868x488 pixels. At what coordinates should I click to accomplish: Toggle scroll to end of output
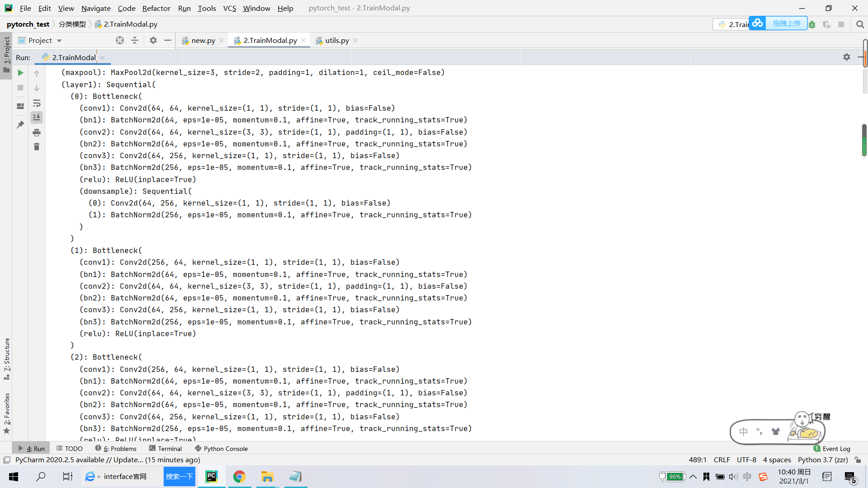[37, 117]
